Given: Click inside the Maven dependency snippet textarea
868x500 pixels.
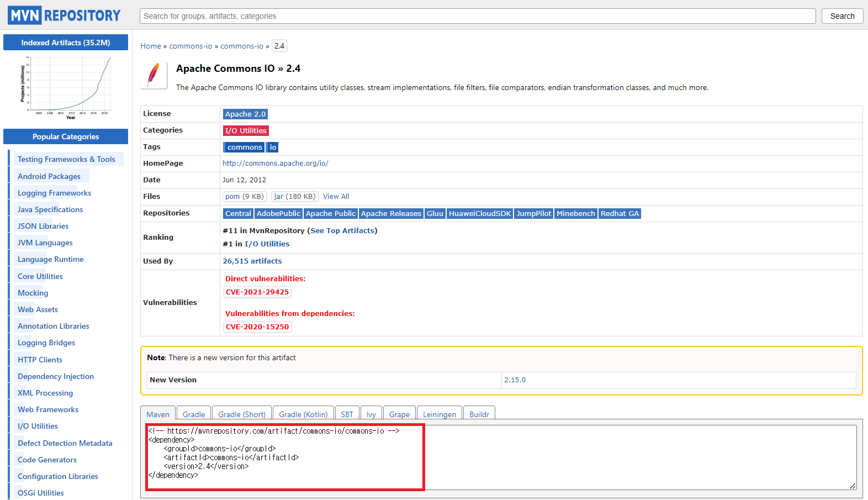Looking at the screenshot, I should coord(501,457).
